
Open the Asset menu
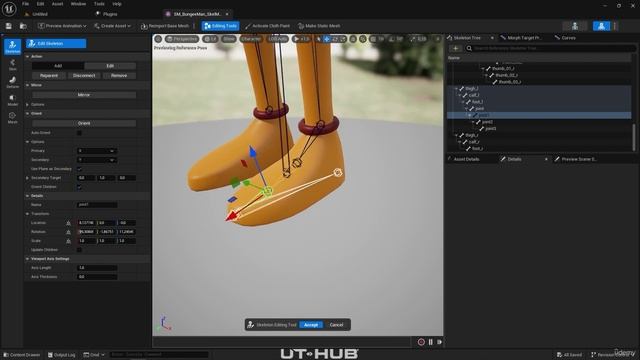57,4
